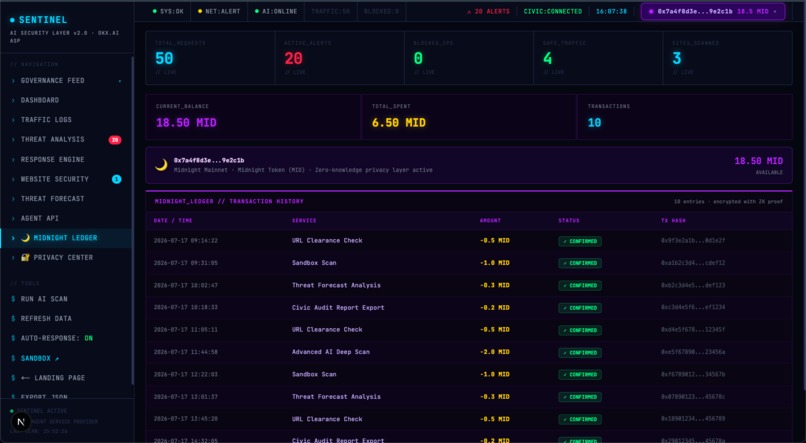Viewport: 806px width, 443px height.
Task: Expand the Traffic Logs chevron
Action: [x=13, y=120]
